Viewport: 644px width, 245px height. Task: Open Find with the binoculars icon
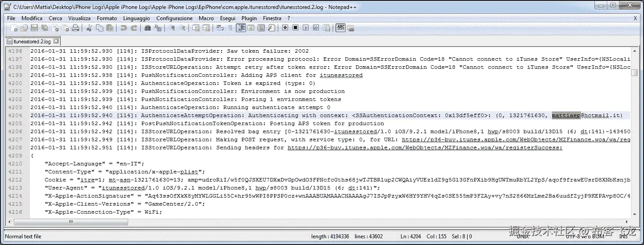tap(147, 28)
